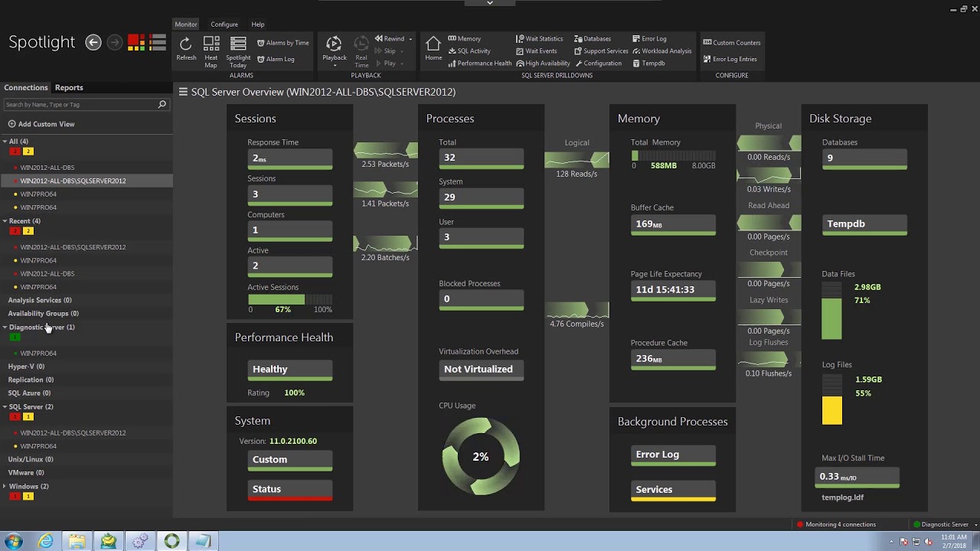Select WIN7PRO64 under Diagnostic Server
Screen dimensions: 980x551
(x=38, y=354)
